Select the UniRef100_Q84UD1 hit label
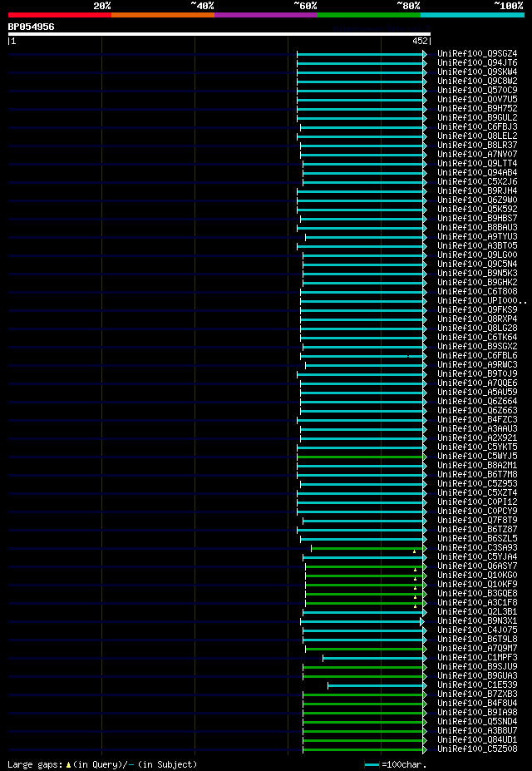The width and height of the screenshot is (532, 771). click(x=477, y=740)
